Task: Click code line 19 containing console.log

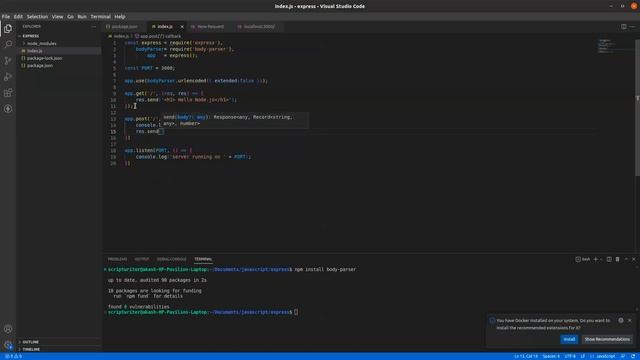Action: (193, 157)
